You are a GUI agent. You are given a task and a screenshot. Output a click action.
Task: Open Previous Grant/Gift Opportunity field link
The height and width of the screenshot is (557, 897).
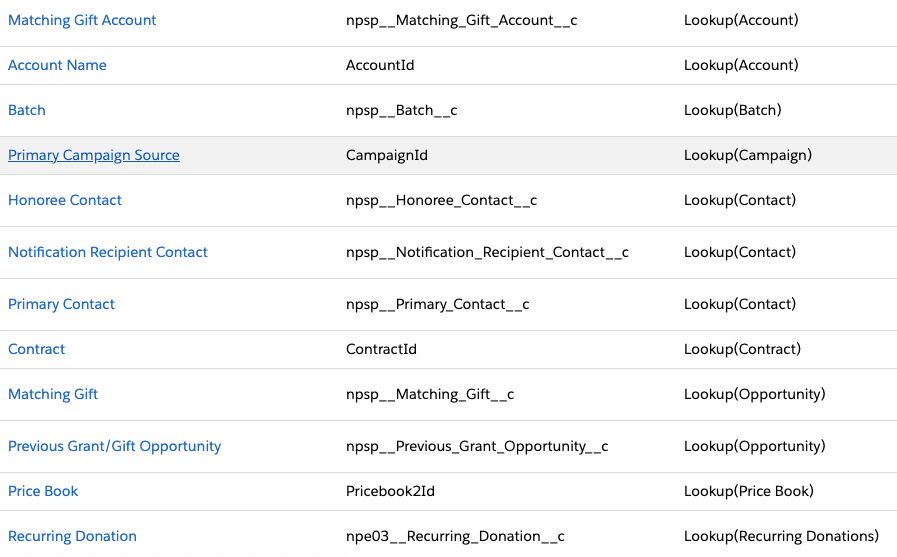pyautogui.click(x=114, y=446)
